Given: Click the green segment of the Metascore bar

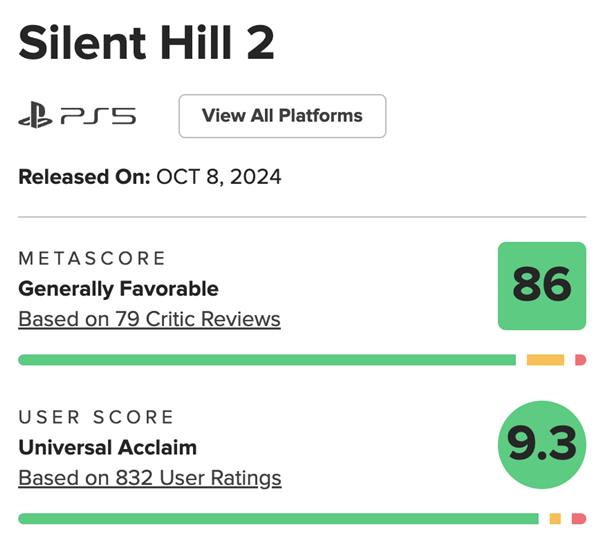Looking at the screenshot, I should pyautogui.click(x=266, y=360).
